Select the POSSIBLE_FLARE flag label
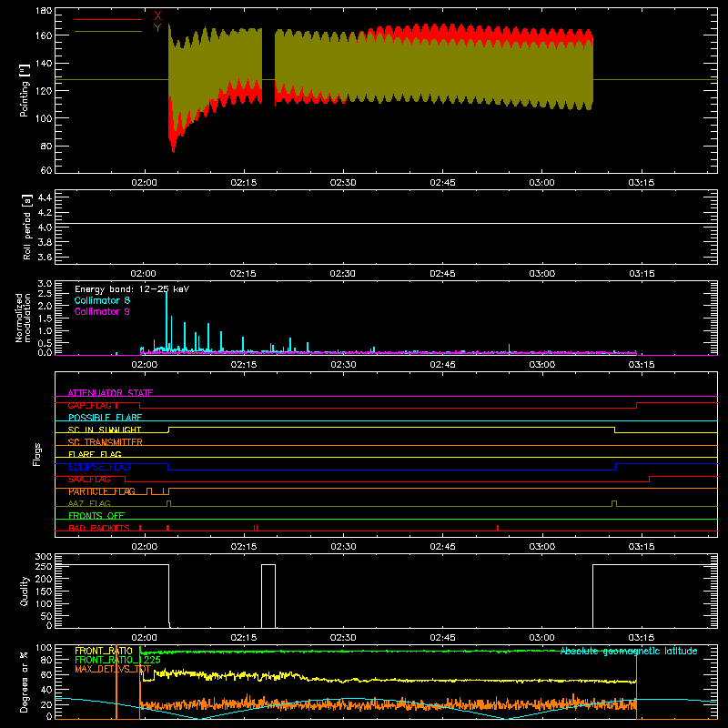 105,418
